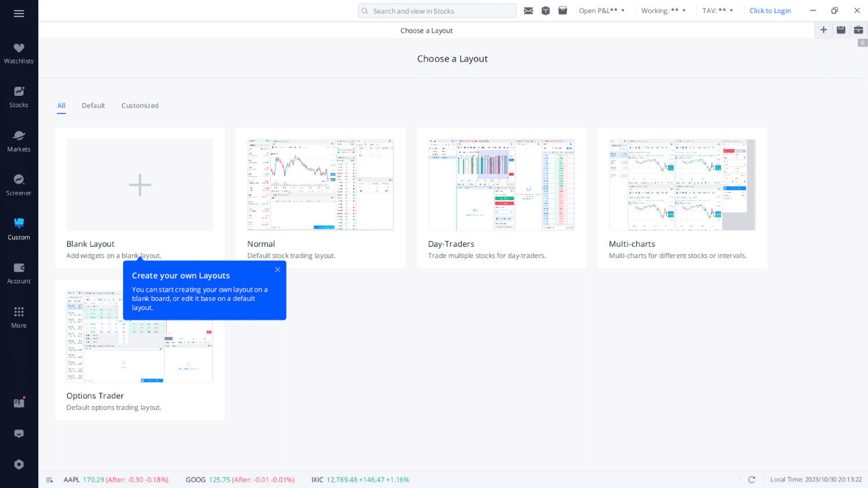Click the refresh icon in status bar
This screenshot has width=868, height=488.
(752, 480)
